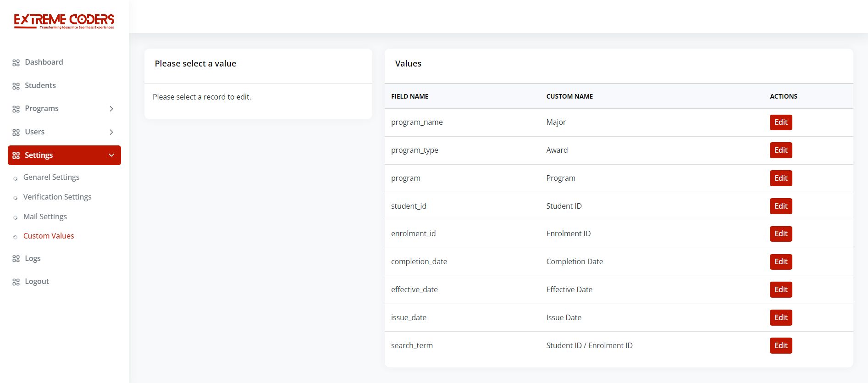Collapse the Settings menu chevron
Image resolution: width=868 pixels, height=383 pixels.
(x=111, y=155)
